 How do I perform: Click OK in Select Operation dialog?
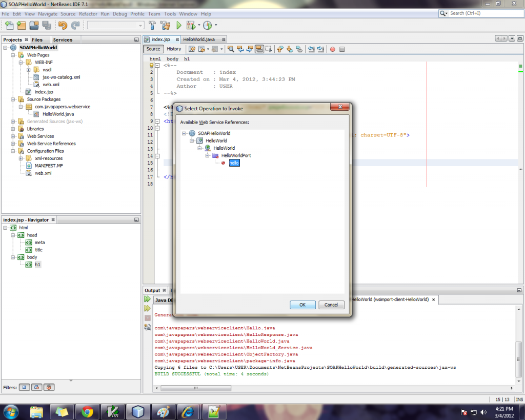302,305
